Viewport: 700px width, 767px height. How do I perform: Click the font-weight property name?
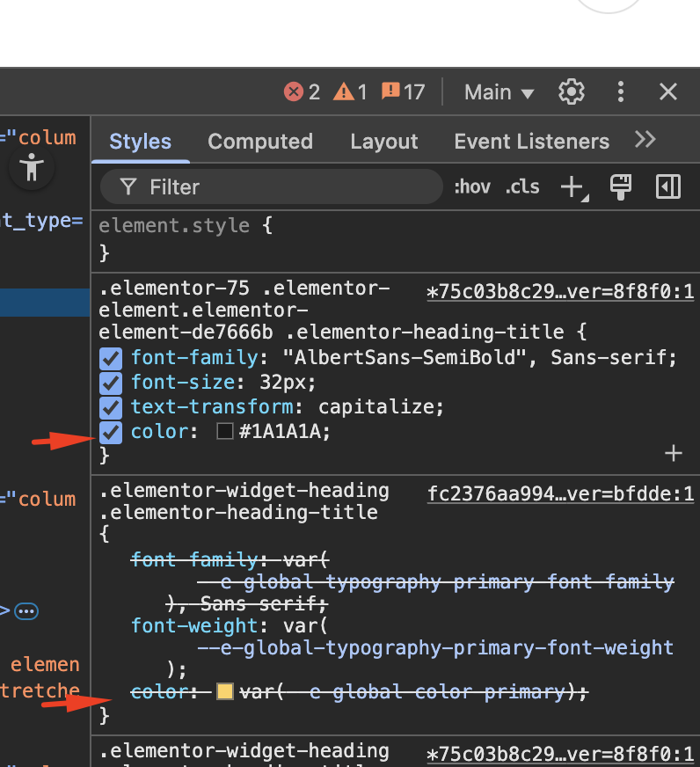click(194, 625)
